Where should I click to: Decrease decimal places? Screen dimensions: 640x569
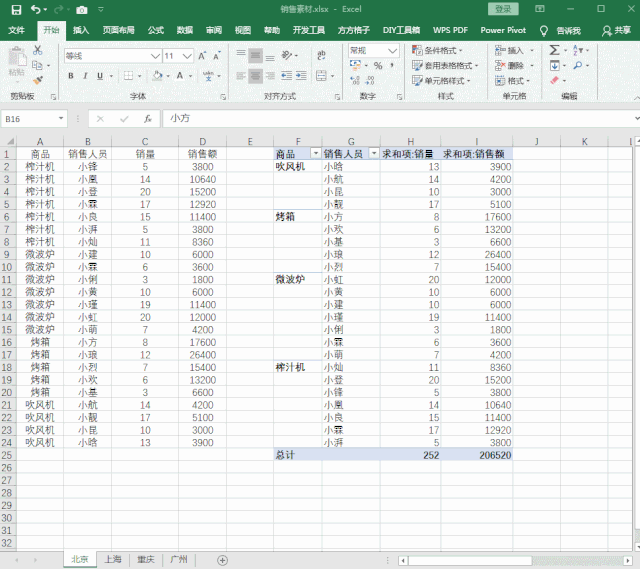click(370, 80)
